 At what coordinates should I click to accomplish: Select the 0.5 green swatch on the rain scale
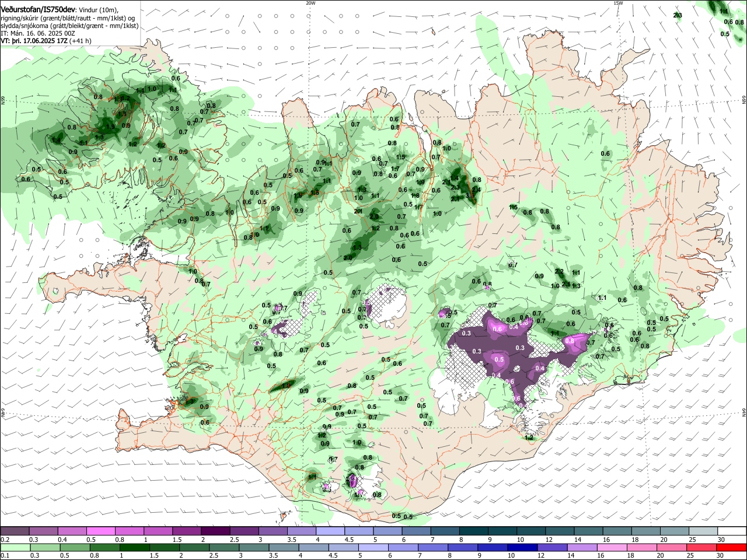(75, 547)
